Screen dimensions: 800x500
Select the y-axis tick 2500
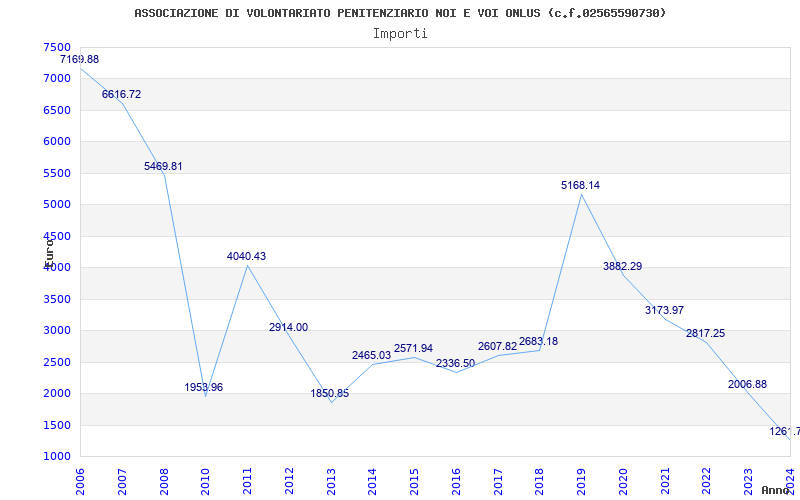point(57,362)
